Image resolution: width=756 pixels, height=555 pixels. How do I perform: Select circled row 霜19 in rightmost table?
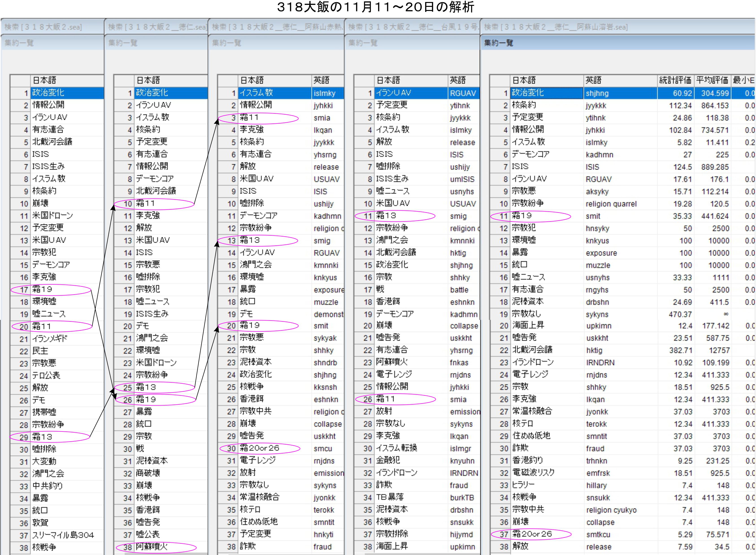click(x=522, y=216)
